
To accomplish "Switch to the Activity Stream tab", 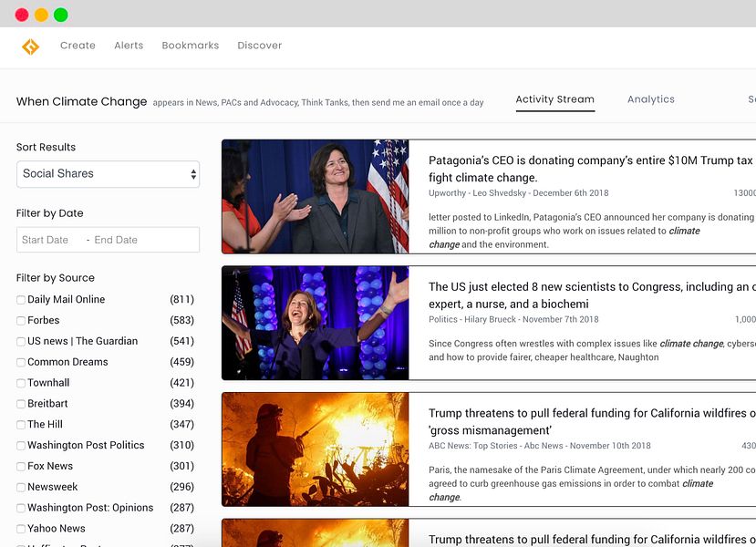I will point(555,99).
